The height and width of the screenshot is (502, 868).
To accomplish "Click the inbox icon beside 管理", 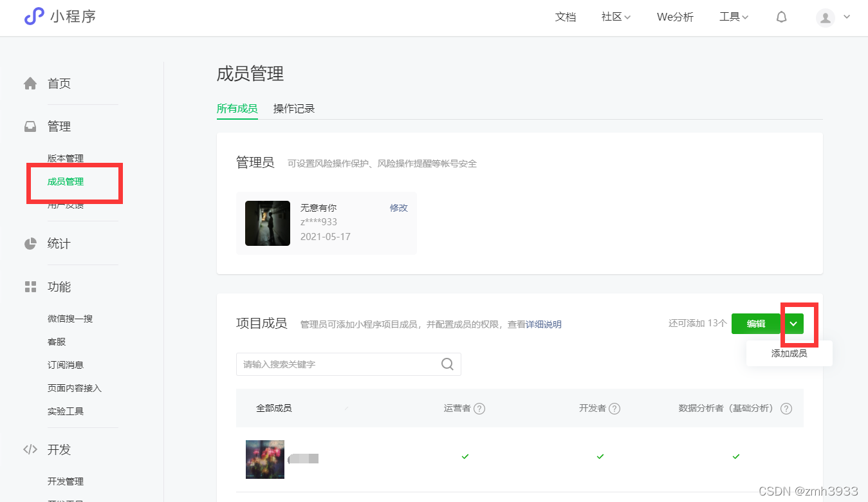I will tap(30, 126).
